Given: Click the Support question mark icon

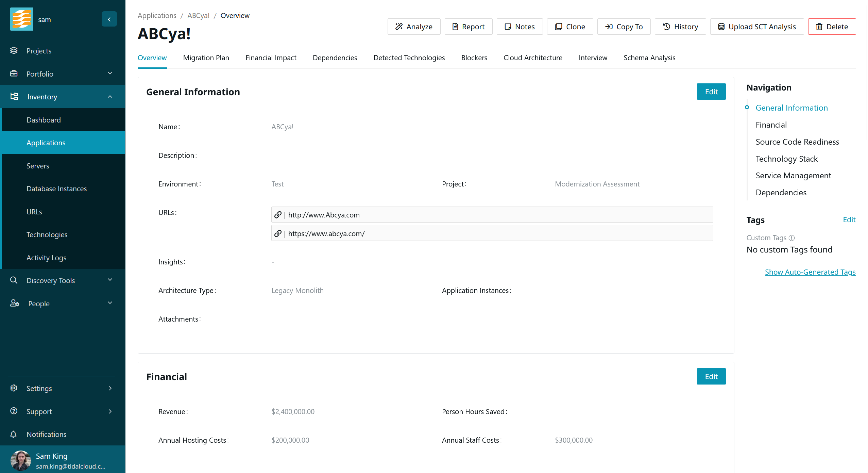Looking at the screenshot, I should [14, 411].
